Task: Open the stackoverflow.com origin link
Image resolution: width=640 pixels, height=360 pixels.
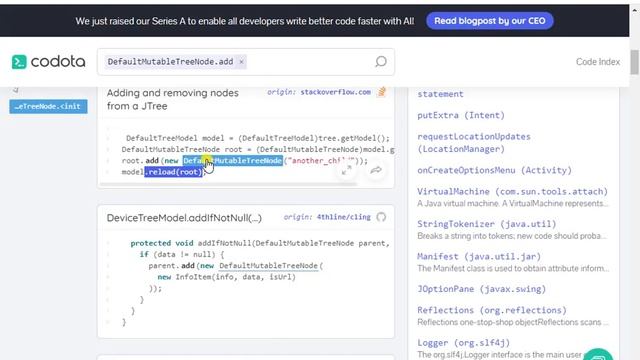Action: tap(336, 92)
